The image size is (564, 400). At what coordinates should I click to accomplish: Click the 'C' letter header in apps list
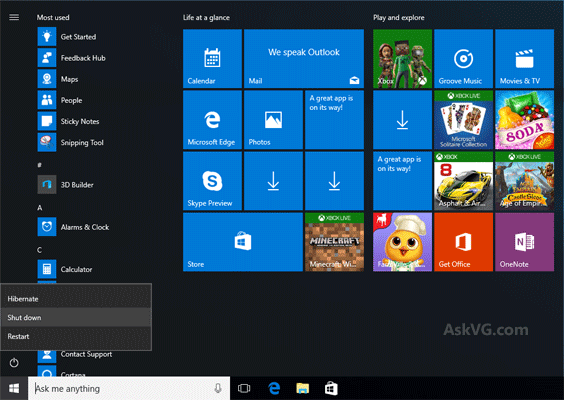40,250
